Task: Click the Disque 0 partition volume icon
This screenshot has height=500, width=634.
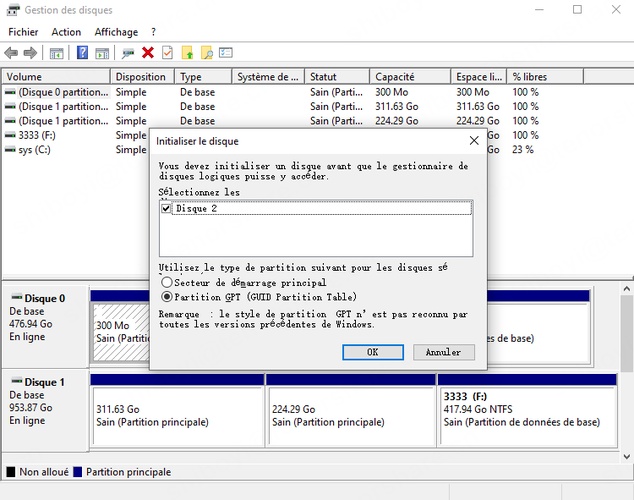Action: coord(10,92)
